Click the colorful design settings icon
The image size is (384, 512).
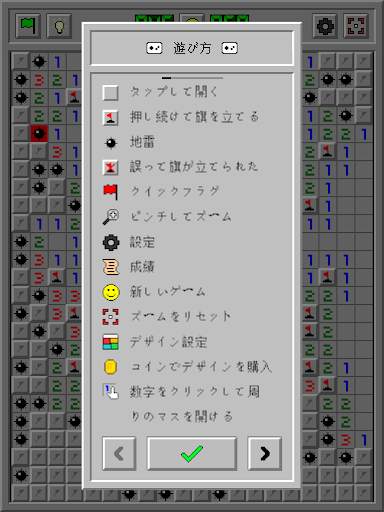(110, 342)
